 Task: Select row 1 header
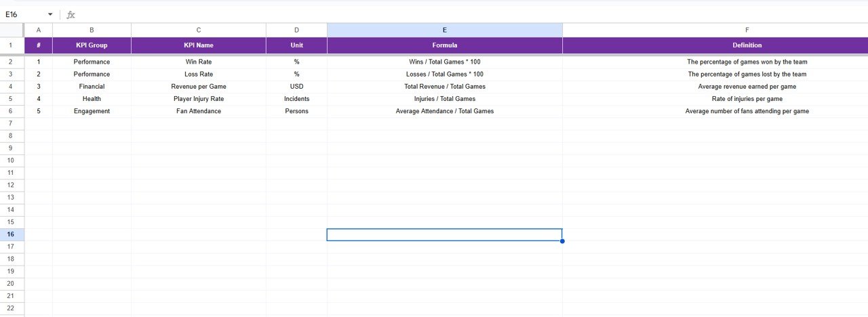[x=12, y=45]
